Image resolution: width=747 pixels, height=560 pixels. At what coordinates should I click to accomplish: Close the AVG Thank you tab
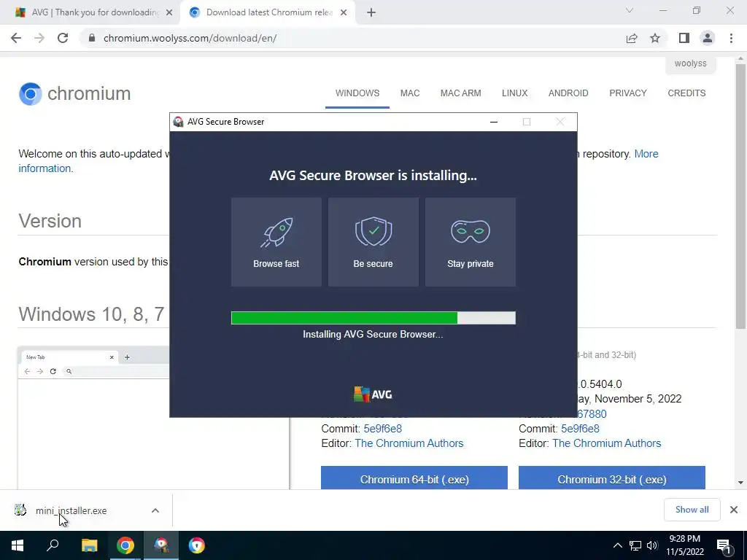pyautogui.click(x=169, y=12)
